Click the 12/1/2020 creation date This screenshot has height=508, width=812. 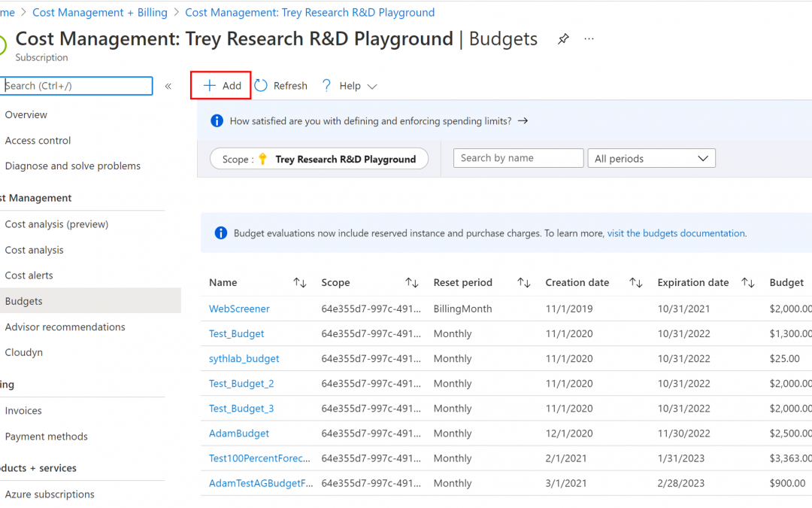[x=569, y=433]
